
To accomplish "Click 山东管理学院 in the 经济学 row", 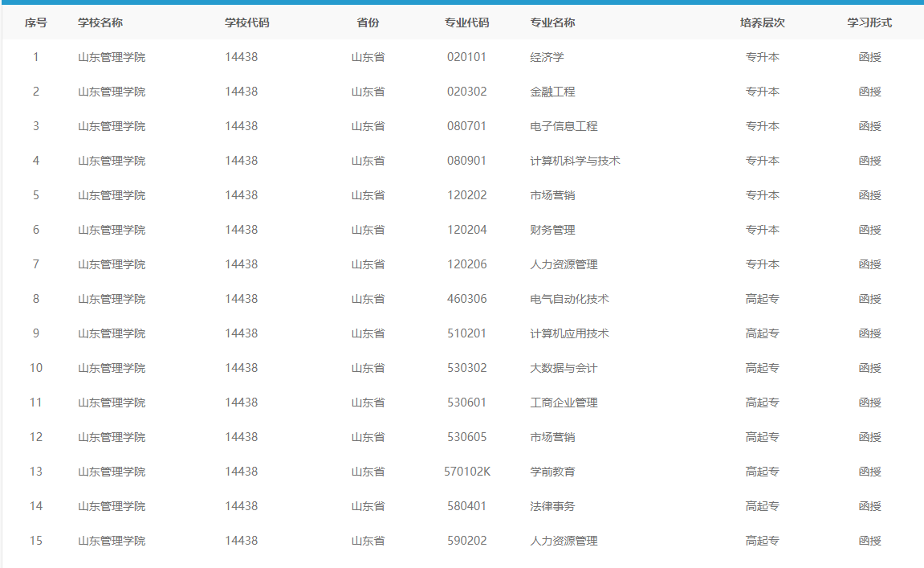I will pos(112,57).
